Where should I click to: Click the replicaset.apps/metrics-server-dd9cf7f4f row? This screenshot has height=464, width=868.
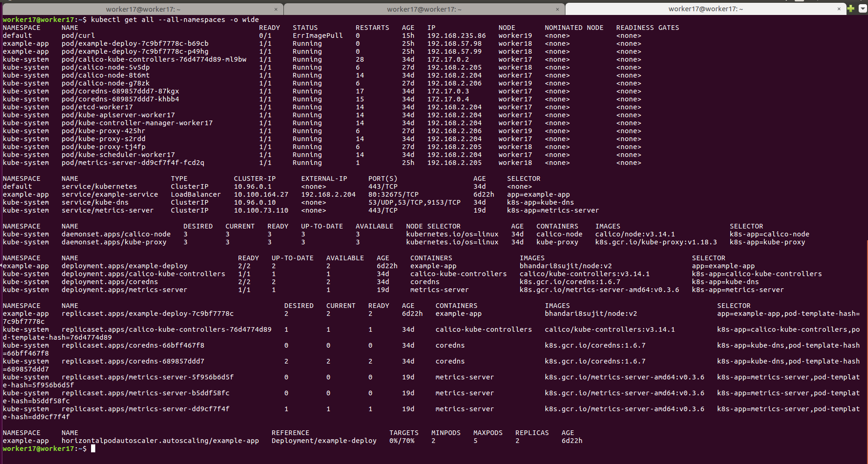pos(145,408)
